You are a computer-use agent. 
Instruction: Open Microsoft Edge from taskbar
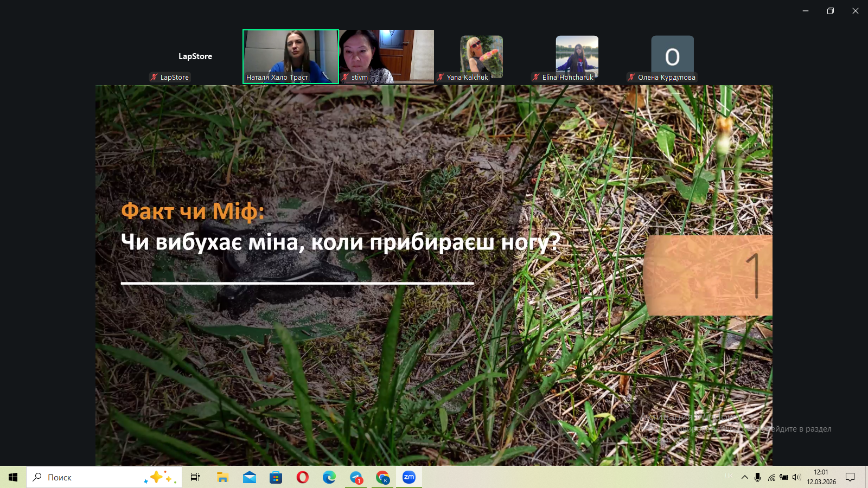pyautogui.click(x=329, y=477)
